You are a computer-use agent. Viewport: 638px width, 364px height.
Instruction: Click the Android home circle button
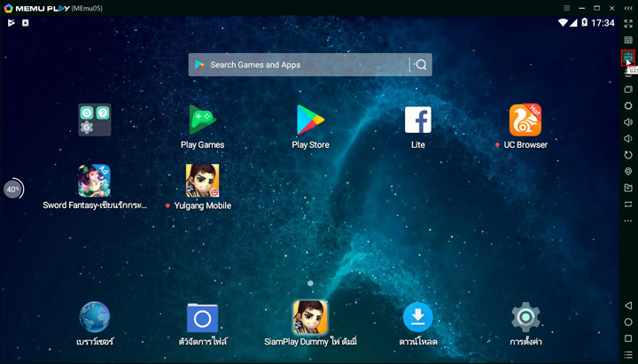click(628, 322)
